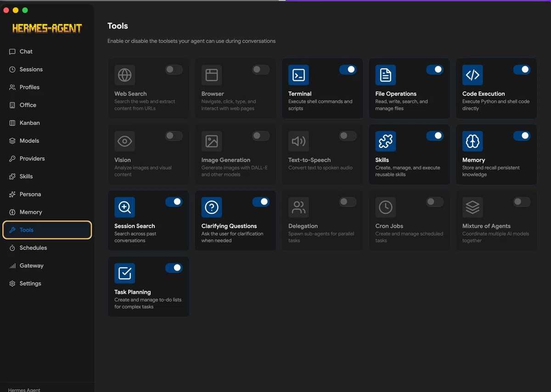Click the Schedules stopwatch icon in sidebar

pyautogui.click(x=12, y=248)
